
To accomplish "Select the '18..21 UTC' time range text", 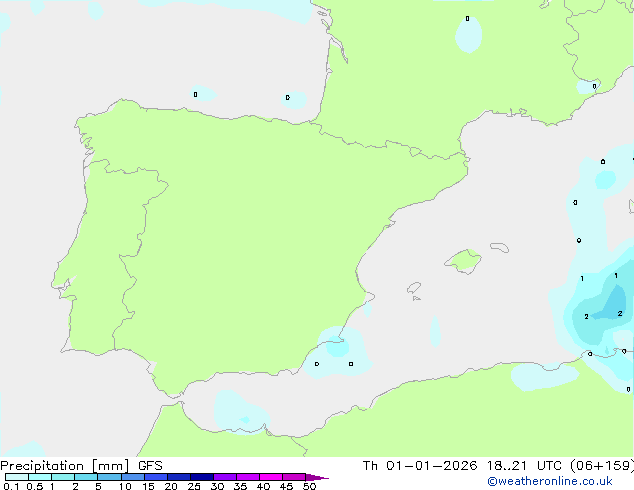I will (524, 466).
